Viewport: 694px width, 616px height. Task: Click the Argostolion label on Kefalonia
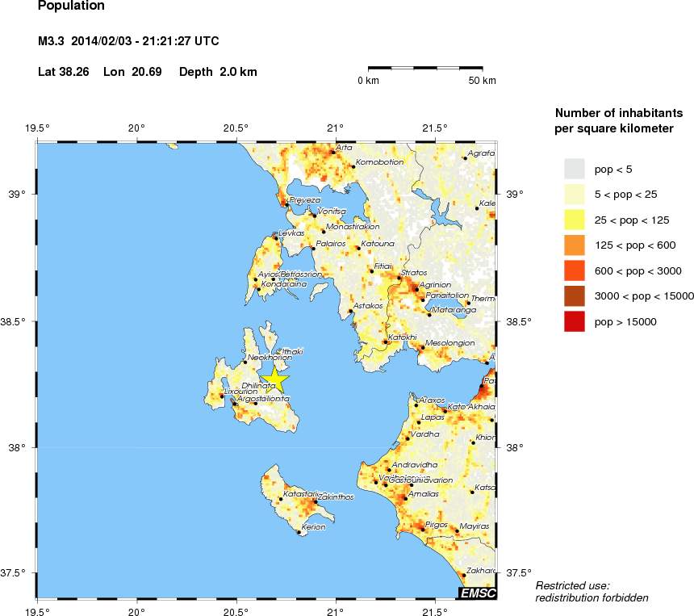[263, 399]
